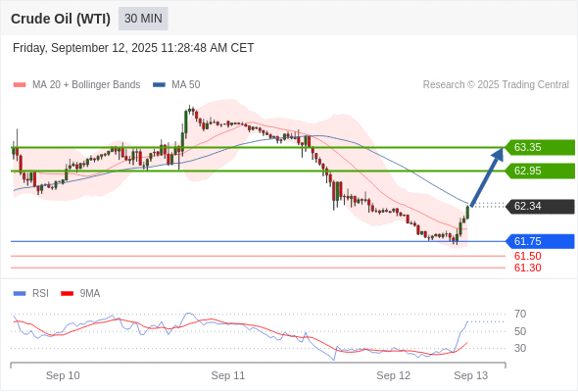Click the Crude Oil (WTI) title

pos(61,19)
